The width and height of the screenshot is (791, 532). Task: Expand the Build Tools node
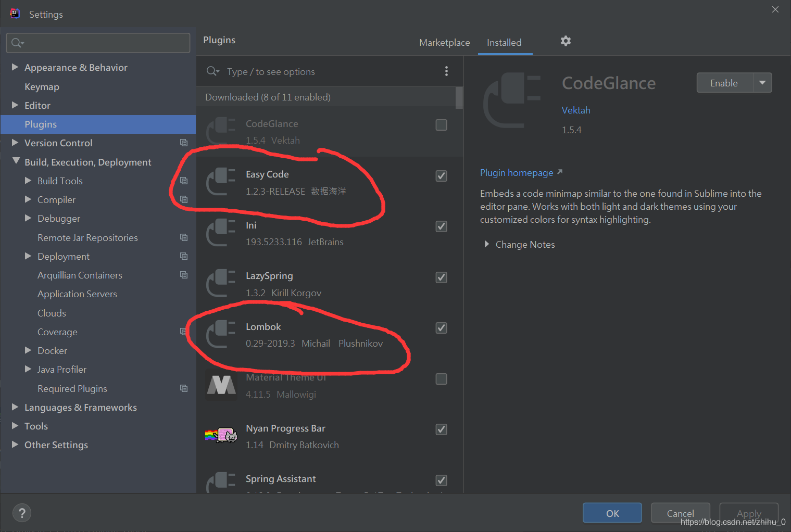coord(28,181)
